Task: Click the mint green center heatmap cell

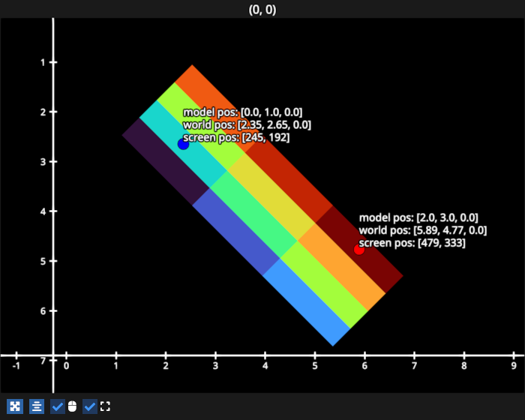Action: 253,214
